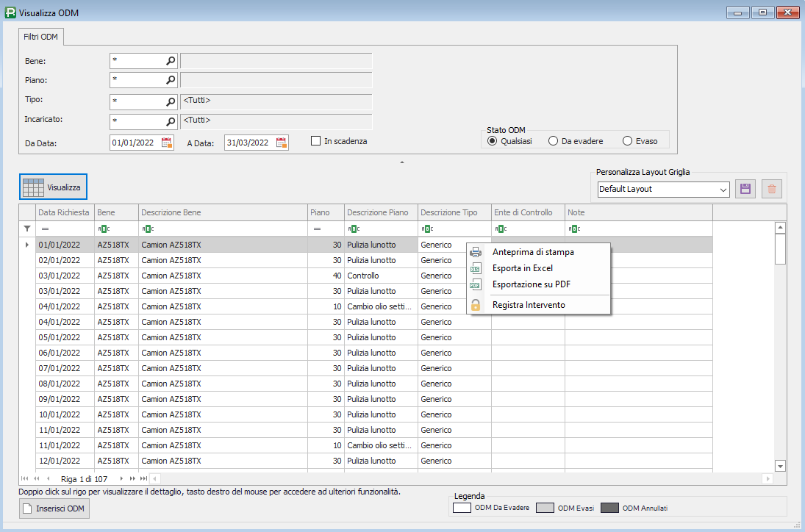Collapse the filter panel with the small arrow

[x=401, y=161]
